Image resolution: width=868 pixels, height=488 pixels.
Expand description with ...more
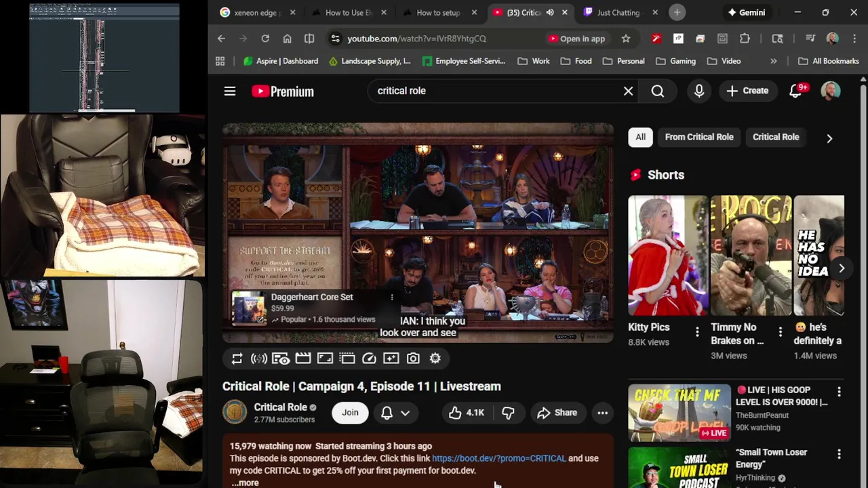[x=245, y=483]
